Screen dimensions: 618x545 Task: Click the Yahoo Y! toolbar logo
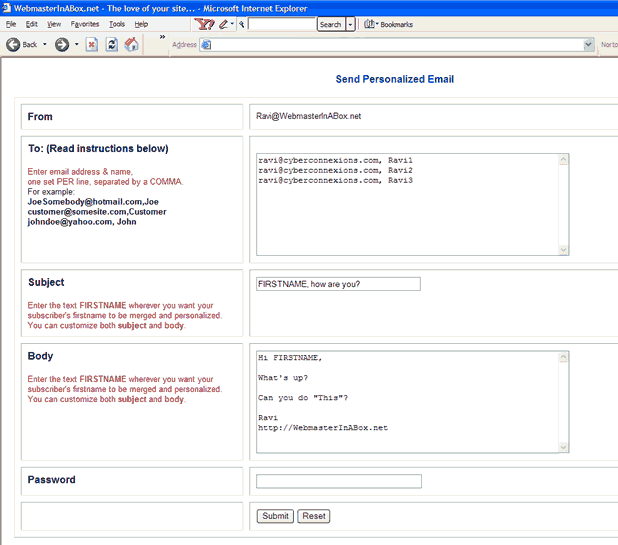(x=203, y=24)
